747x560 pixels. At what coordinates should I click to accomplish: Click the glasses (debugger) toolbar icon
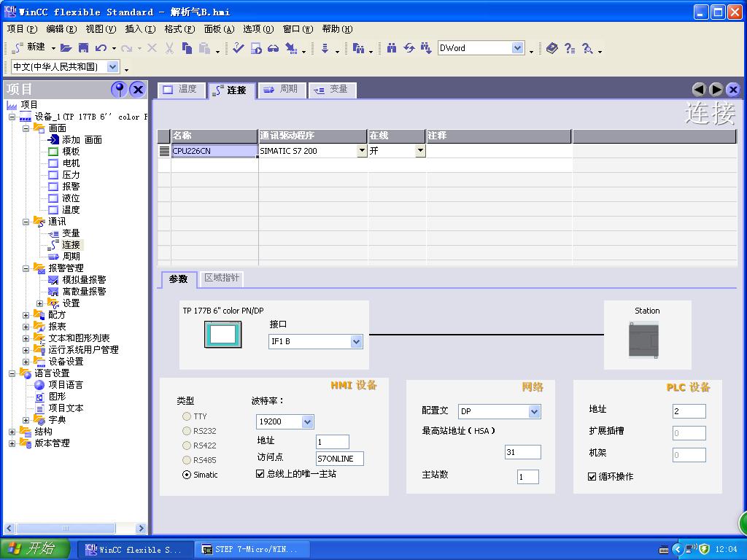[x=273, y=47]
